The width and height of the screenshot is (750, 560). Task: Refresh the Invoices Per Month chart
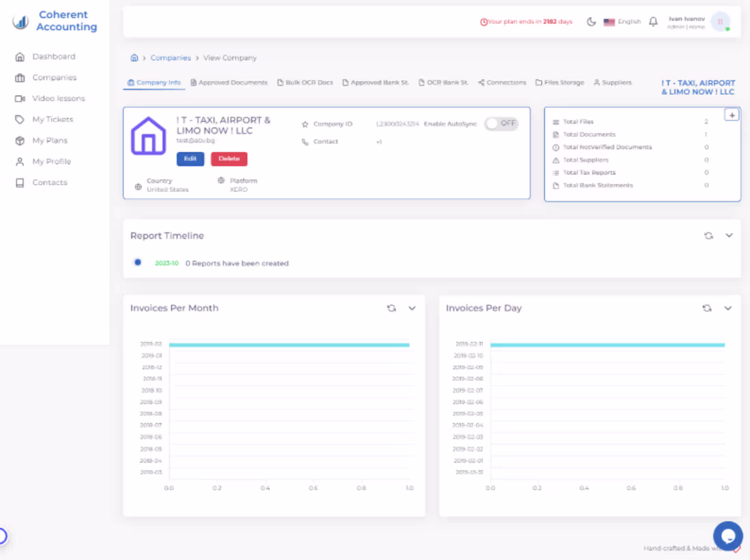point(391,308)
